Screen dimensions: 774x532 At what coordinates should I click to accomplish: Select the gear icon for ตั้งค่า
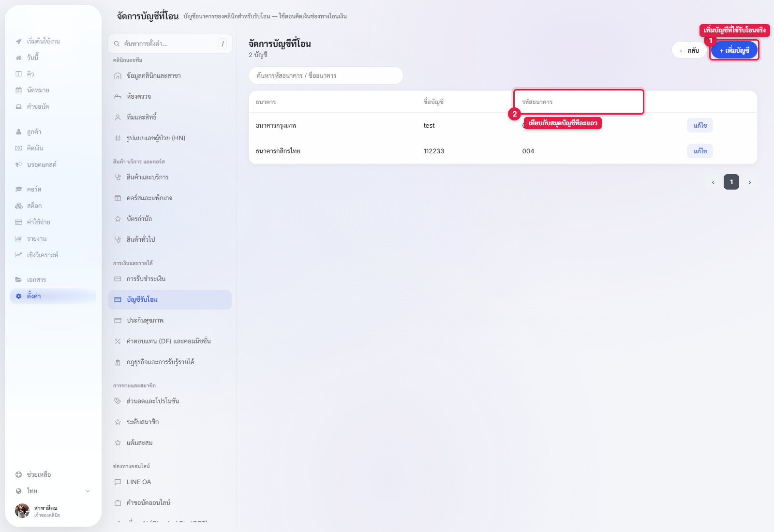(18, 296)
